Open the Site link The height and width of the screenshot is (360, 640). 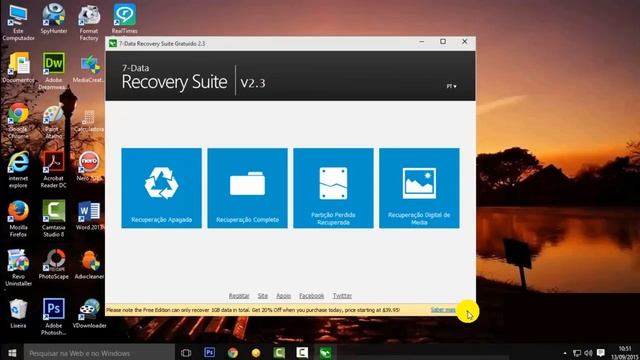(263, 296)
